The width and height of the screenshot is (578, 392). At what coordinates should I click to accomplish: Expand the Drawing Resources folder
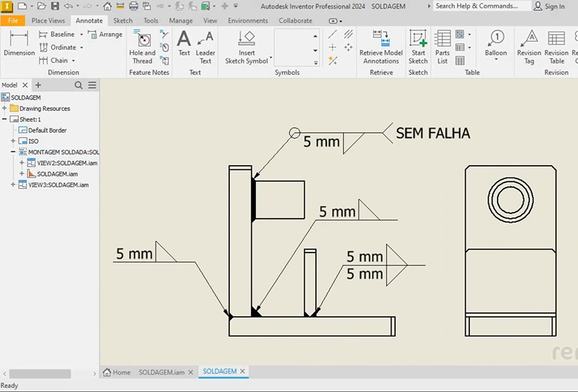[x=5, y=109]
